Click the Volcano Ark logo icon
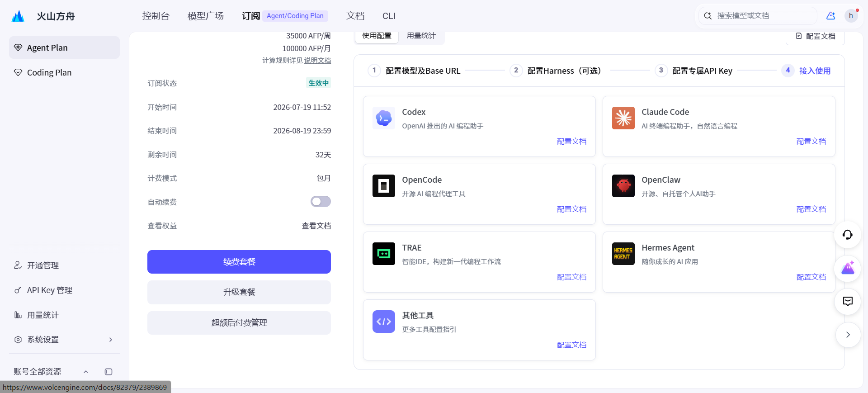The height and width of the screenshot is (393, 868). pos(18,16)
